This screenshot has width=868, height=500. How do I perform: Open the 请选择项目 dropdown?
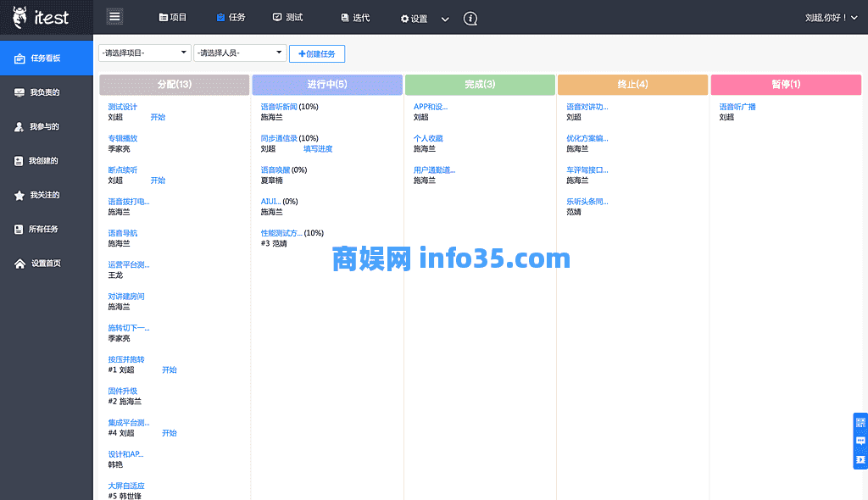coord(144,53)
